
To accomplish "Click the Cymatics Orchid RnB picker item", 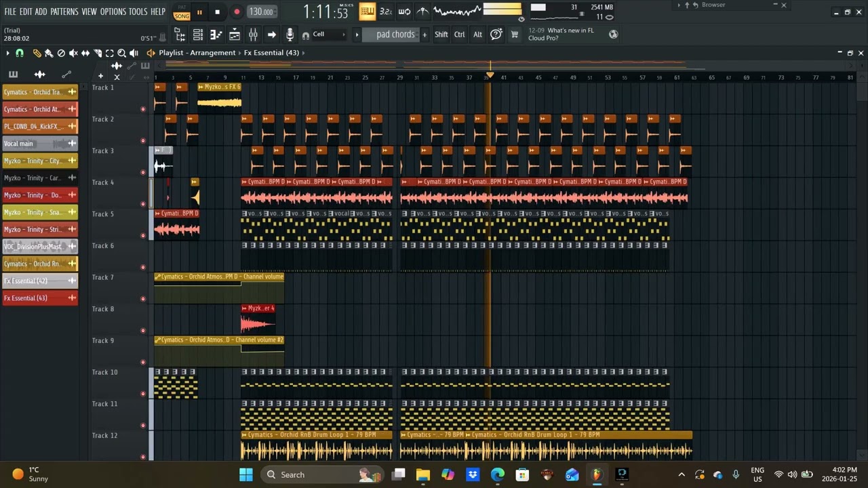I will tap(40, 264).
